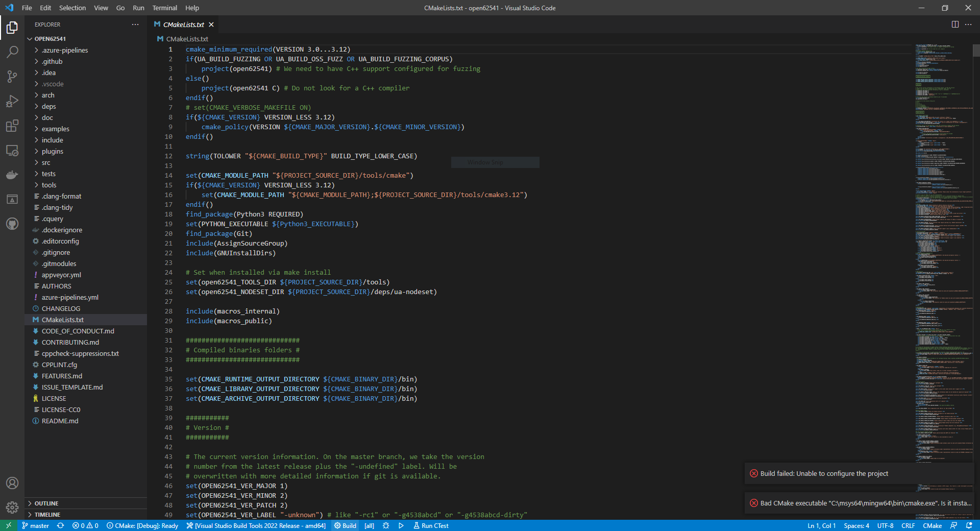980x531 pixels.
Task: Split the editor using the top-right icon
Action: (x=955, y=24)
